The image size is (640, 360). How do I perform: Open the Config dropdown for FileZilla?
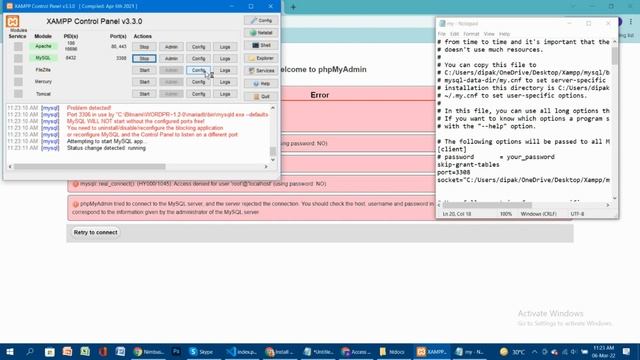pyautogui.click(x=198, y=70)
